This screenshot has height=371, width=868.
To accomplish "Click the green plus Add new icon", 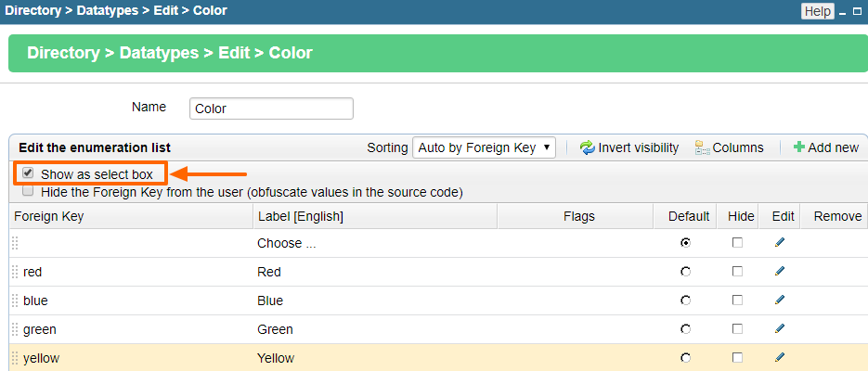I will (798, 147).
